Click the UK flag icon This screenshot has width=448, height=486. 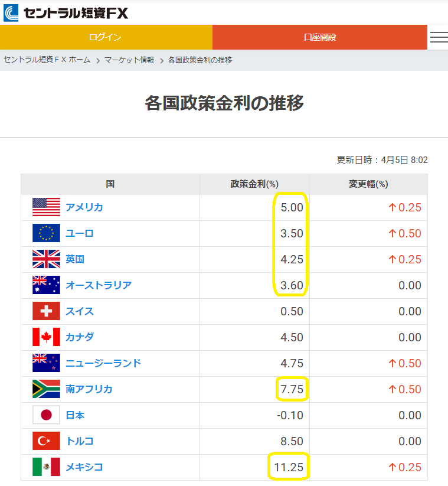click(46, 259)
